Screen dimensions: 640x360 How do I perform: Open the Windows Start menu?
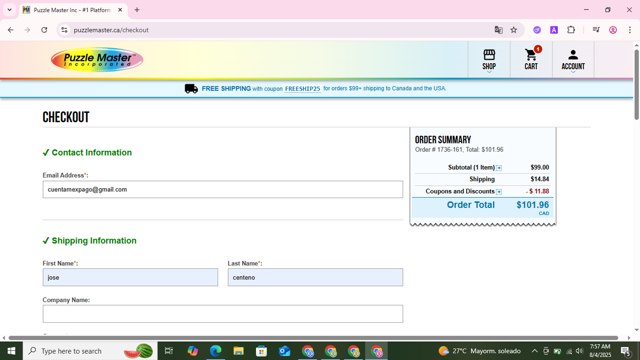pos(11,351)
